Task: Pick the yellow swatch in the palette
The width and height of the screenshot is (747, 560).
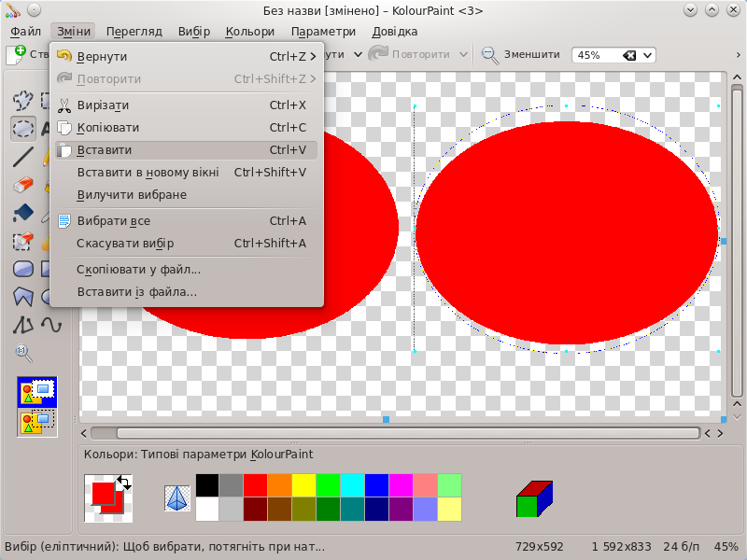Action: coord(303,485)
